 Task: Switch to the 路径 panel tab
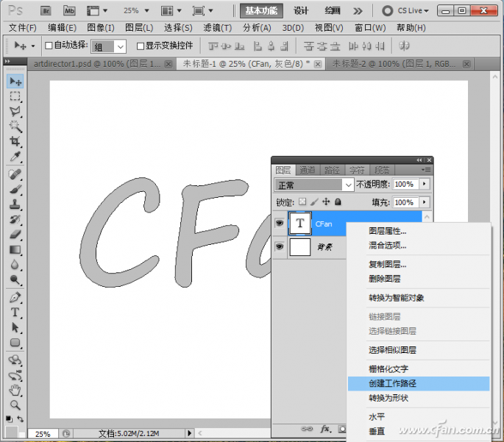(x=332, y=170)
